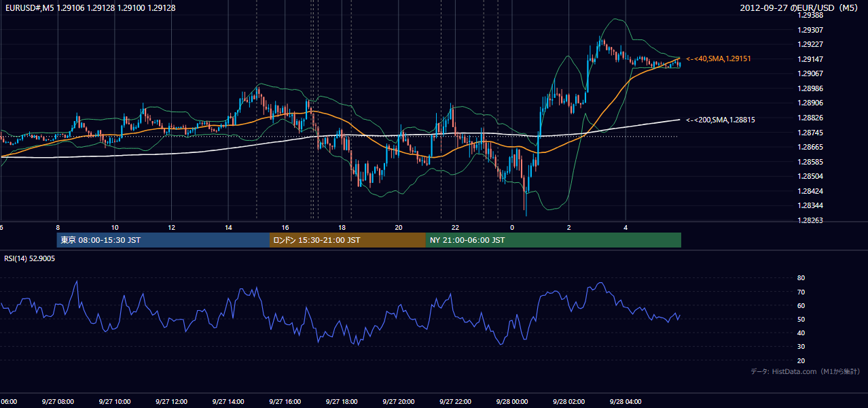Image resolution: width=868 pixels, height=408 pixels.
Task: Click the 200 SMA 1.28815 label
Action: [x=720, y=120]
